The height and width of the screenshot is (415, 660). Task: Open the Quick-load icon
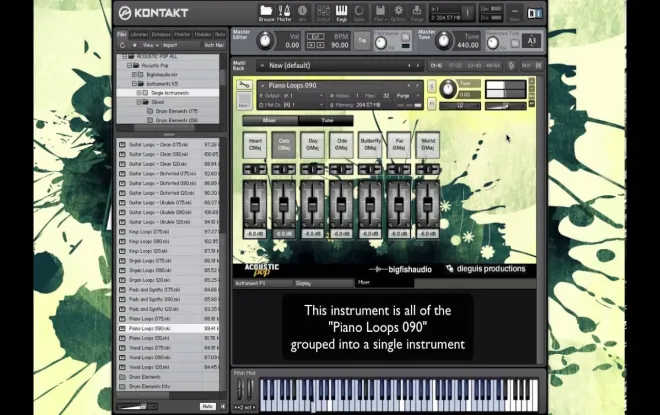click(359, 13)
